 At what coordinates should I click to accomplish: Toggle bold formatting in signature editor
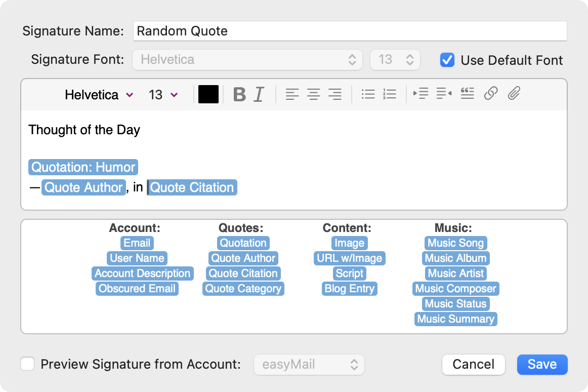point(239,94)
